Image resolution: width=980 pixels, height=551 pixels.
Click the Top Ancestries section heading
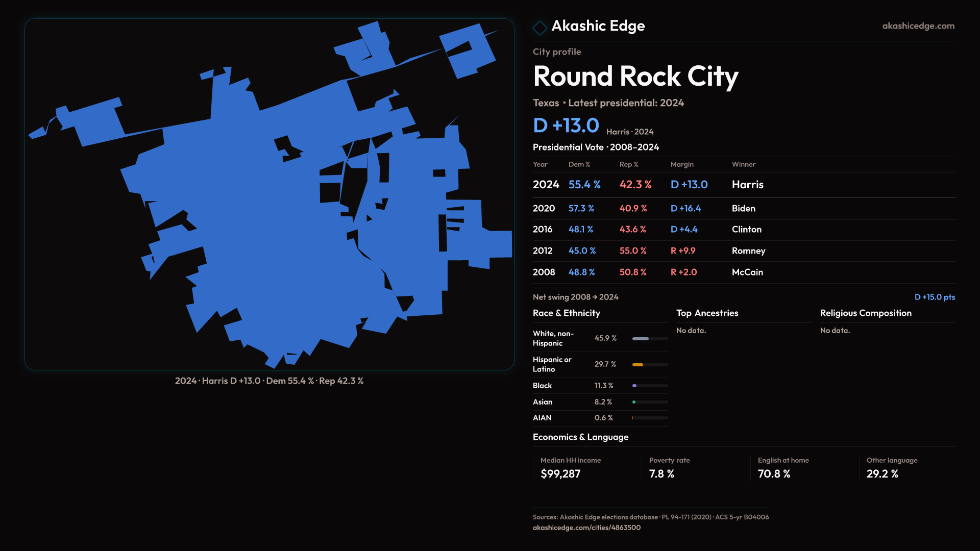707,313
